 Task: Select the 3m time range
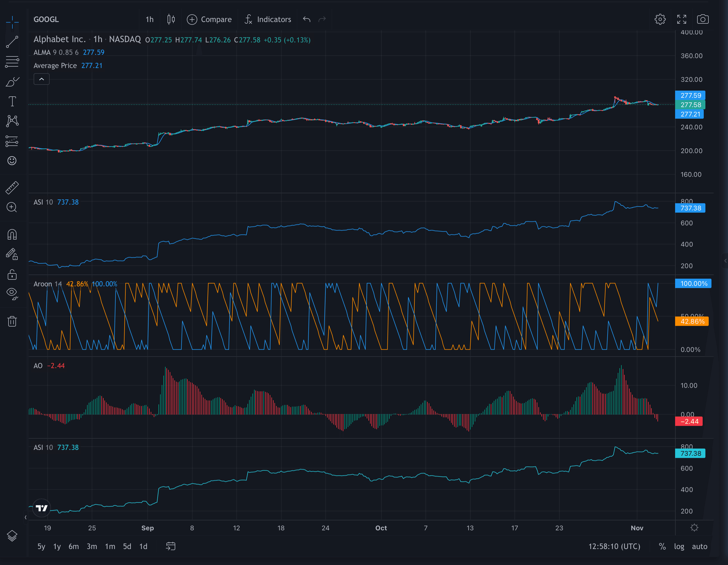[92, 546]
